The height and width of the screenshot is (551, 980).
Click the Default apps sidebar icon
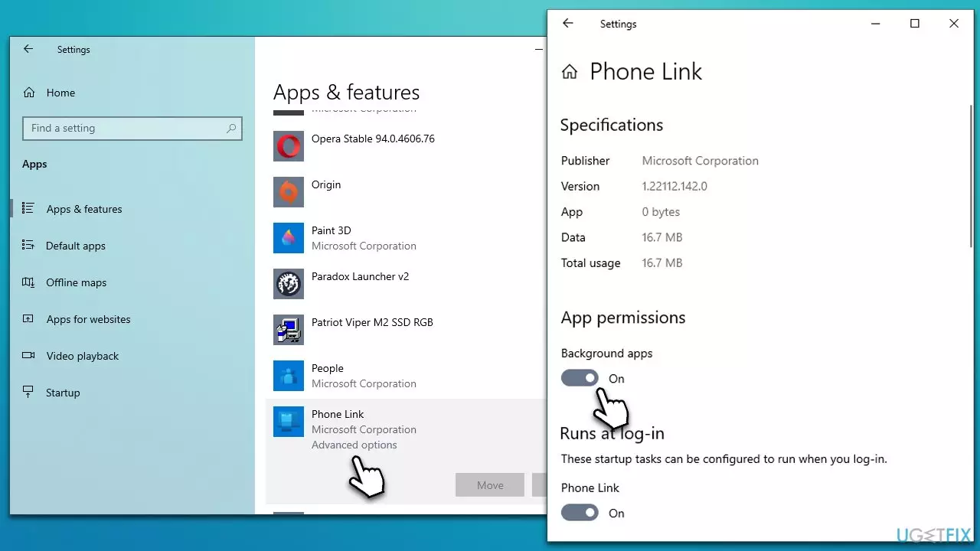click(x=28, y=245)
